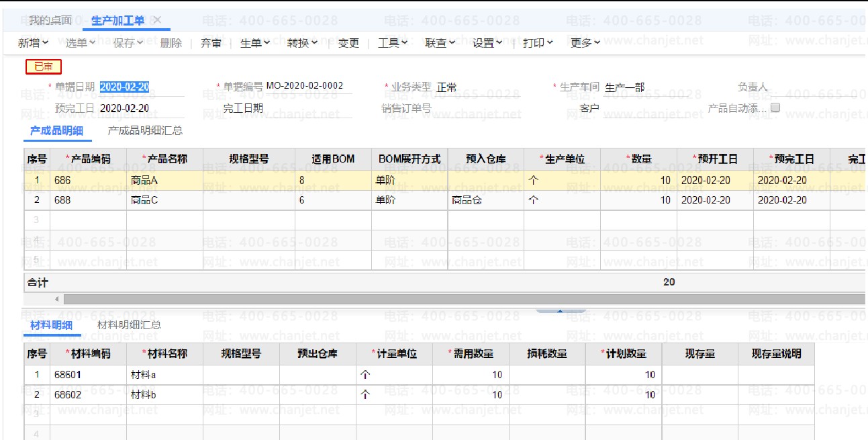Open the 新增 dropdown menu
868x440 pixels.
point(33,43)
